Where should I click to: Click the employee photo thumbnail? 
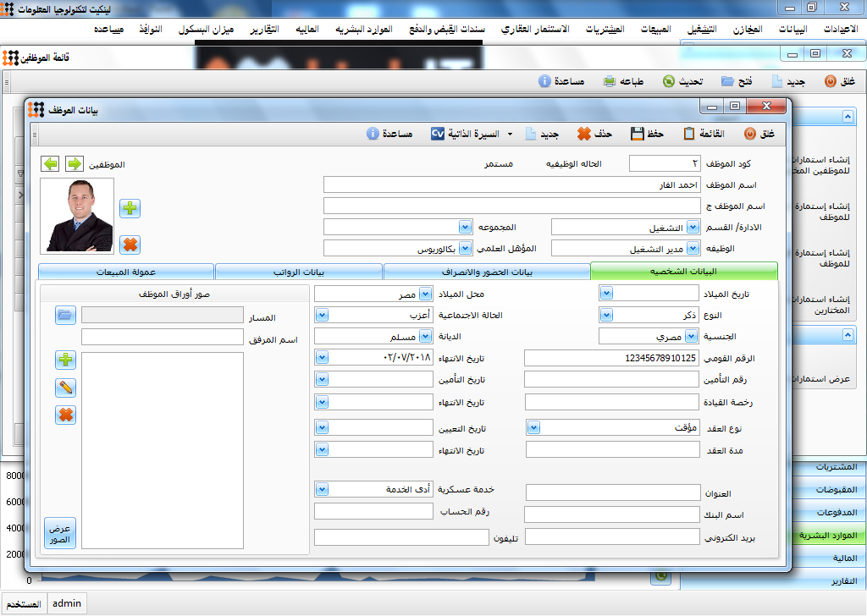point(77,216)
